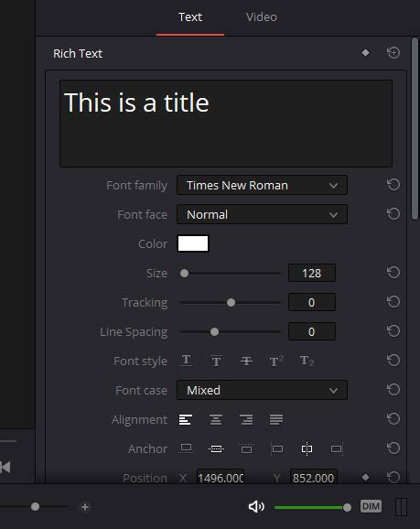Toggle overline font style

pyautogui.click(x=216, y=361)
